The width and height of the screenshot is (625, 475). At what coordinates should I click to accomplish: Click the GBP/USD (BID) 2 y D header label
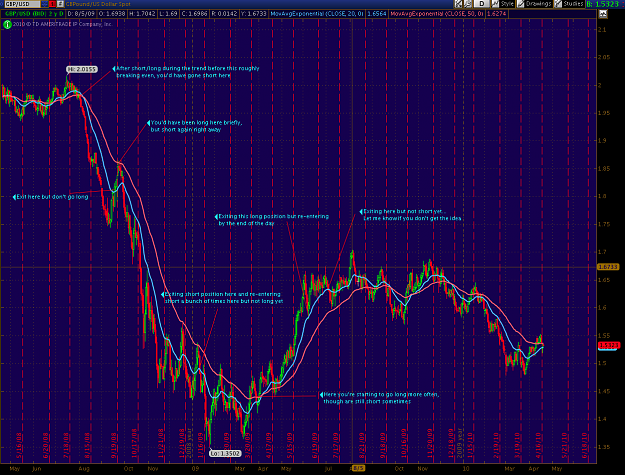34,14
